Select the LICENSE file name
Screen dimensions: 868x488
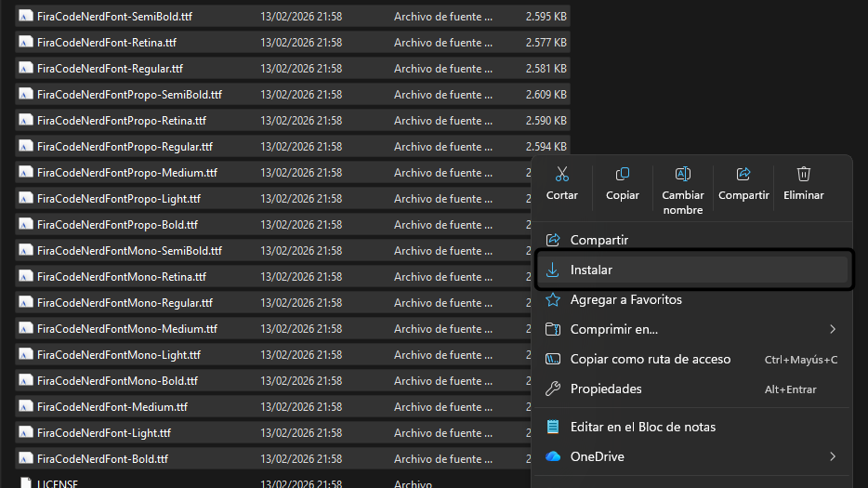pos(58,483)
